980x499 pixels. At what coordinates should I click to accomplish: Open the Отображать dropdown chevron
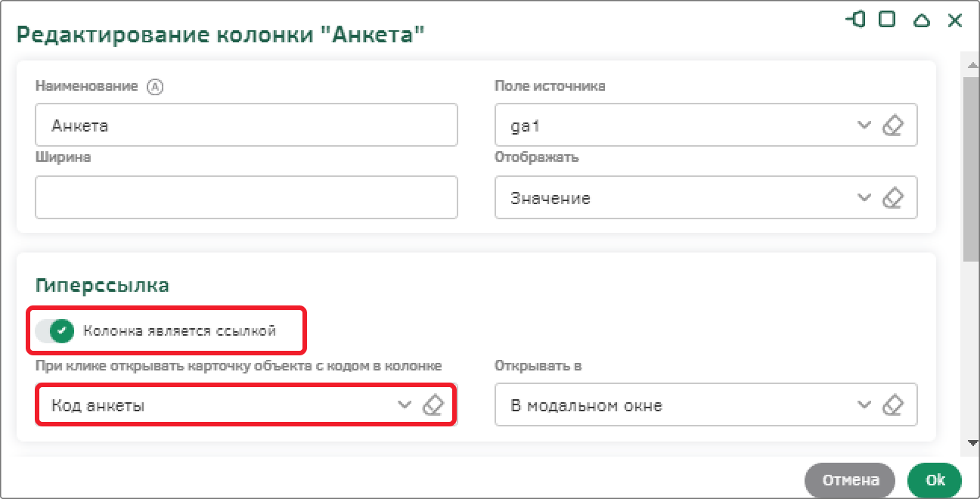tap(864, 198)
